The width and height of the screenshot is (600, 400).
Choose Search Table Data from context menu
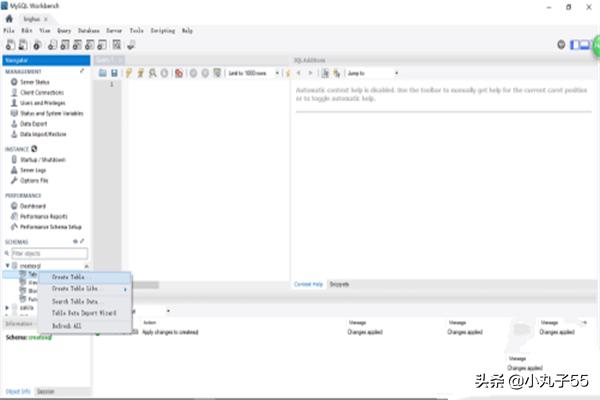pyautogui.click(x=85, y=301)
